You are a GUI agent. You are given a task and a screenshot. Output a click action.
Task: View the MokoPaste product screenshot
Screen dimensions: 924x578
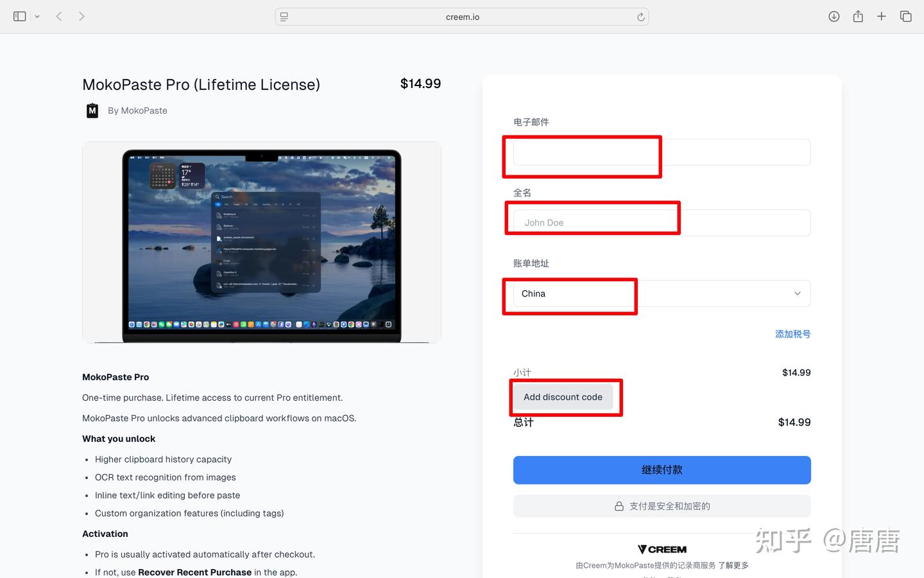click(262, 242)
